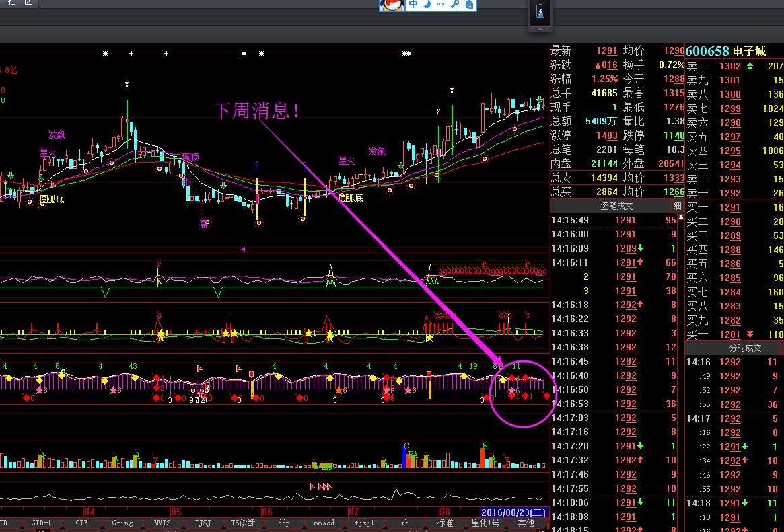Screen dimensions: 784x532
Task: Click the stock title 600658 电子城
Action: 725,51
